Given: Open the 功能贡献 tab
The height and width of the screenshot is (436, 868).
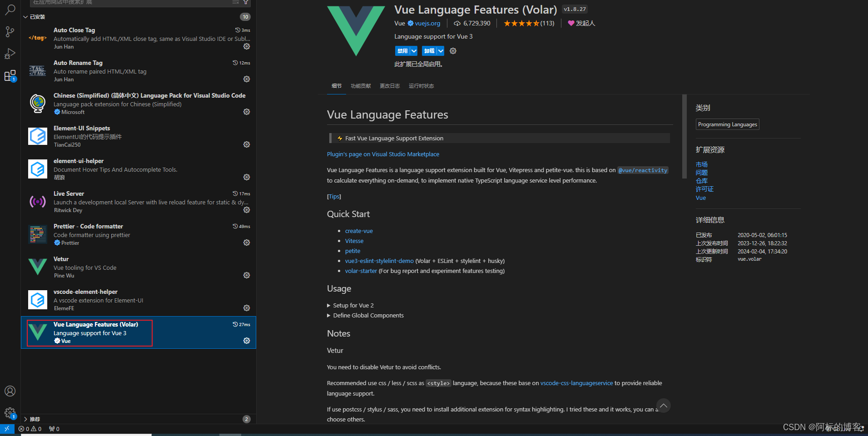Looking at the screenshot, I should point(360,85).
